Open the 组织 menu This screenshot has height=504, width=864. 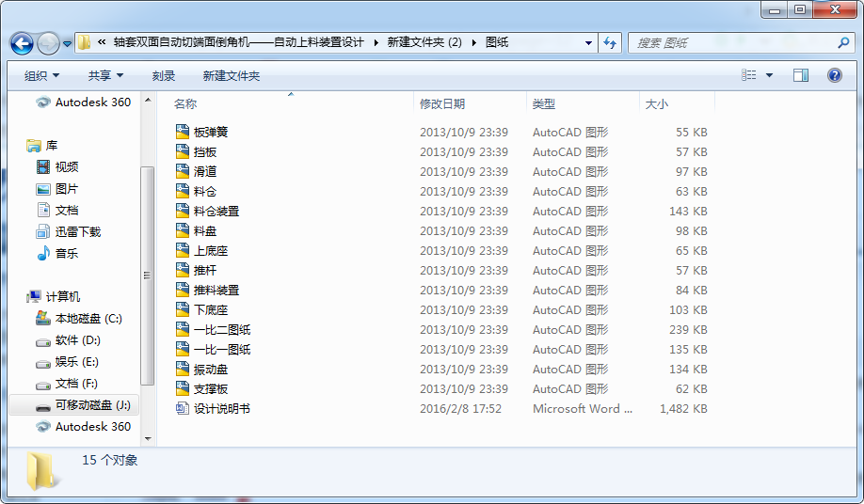point(41,75)
